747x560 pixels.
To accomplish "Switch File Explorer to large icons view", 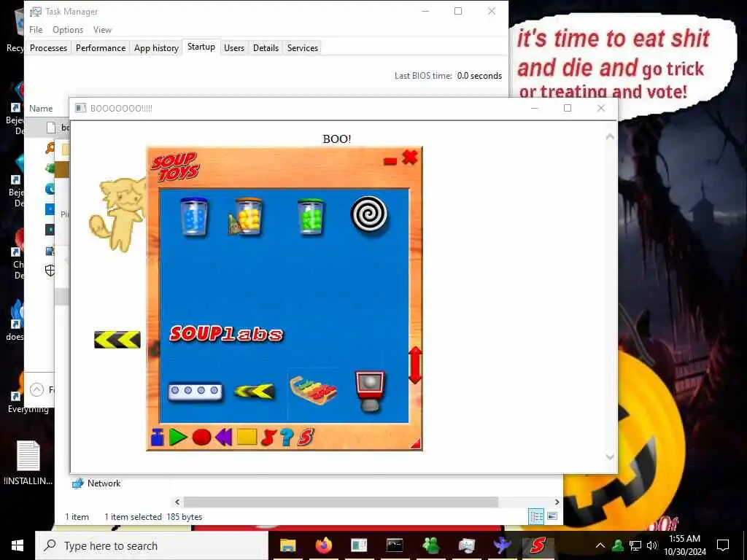I will (553, 516).
